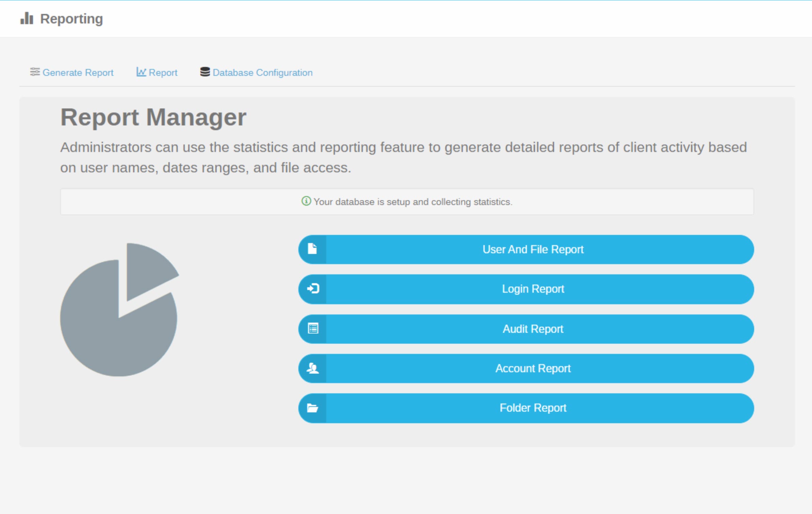Click the sign-in arrow icon on Login Report

pyautogui.click(x=313, y=289)
